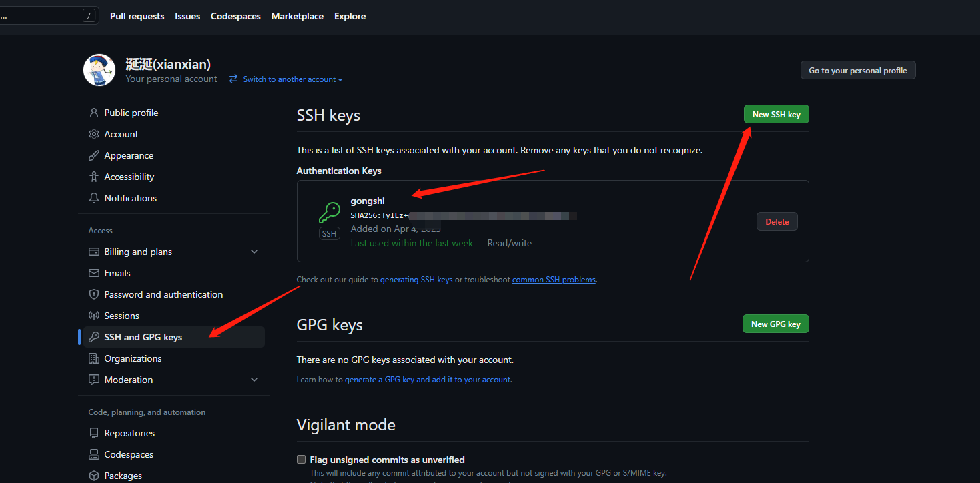Open Marketplace in top navigation

(298, 16)
